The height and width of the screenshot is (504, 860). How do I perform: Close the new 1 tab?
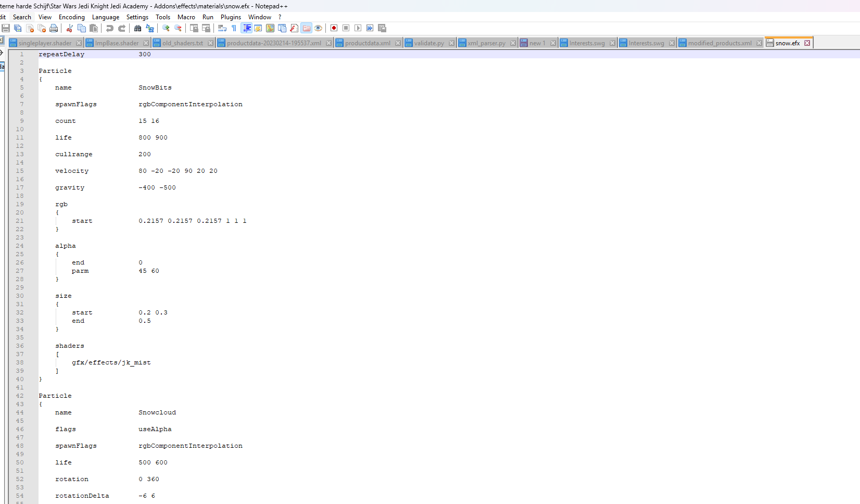point(553,43)
